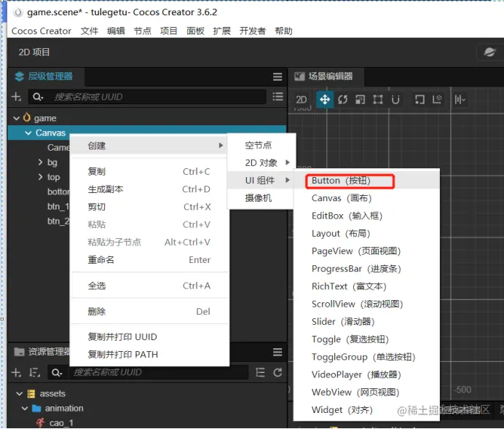Create 空节点 from submenu
Image resolution: width=504 pixels, height=429 pixels.
pos(261,145)
